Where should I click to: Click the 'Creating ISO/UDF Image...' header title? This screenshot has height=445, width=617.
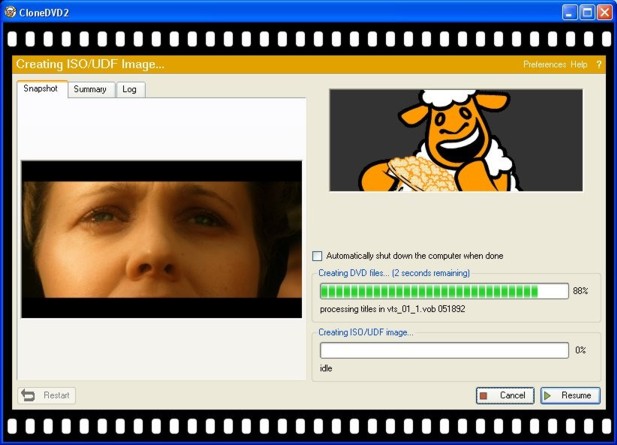(x=90, y=64)
